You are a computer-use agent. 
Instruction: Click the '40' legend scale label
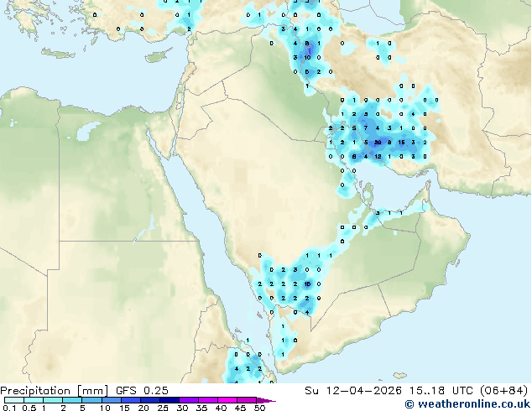pos(222,408)
